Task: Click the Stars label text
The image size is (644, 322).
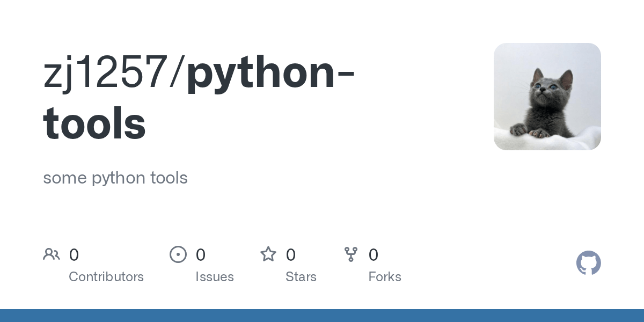Action: (301, 277)
